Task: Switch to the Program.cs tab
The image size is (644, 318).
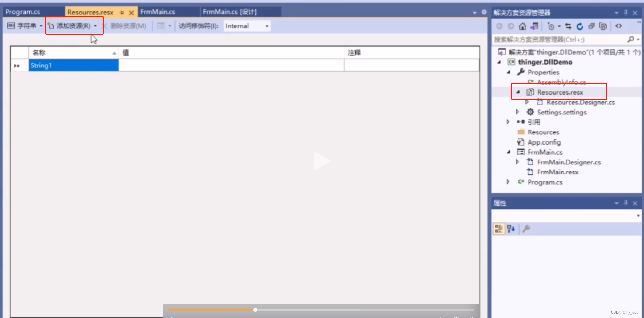Action: tap(23, 11)
